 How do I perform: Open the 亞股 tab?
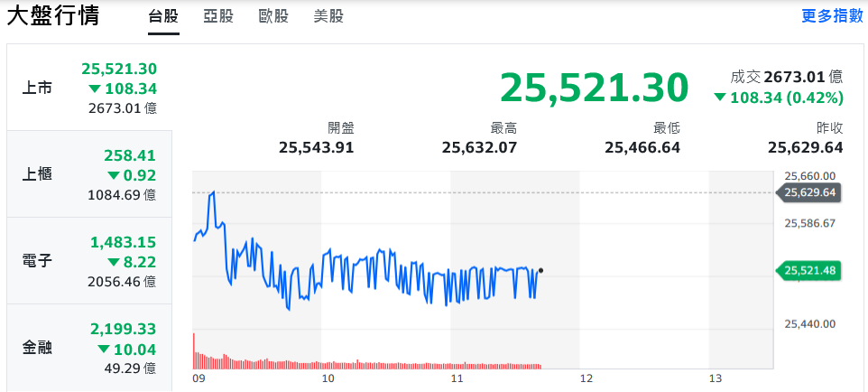tap(218, 16)
